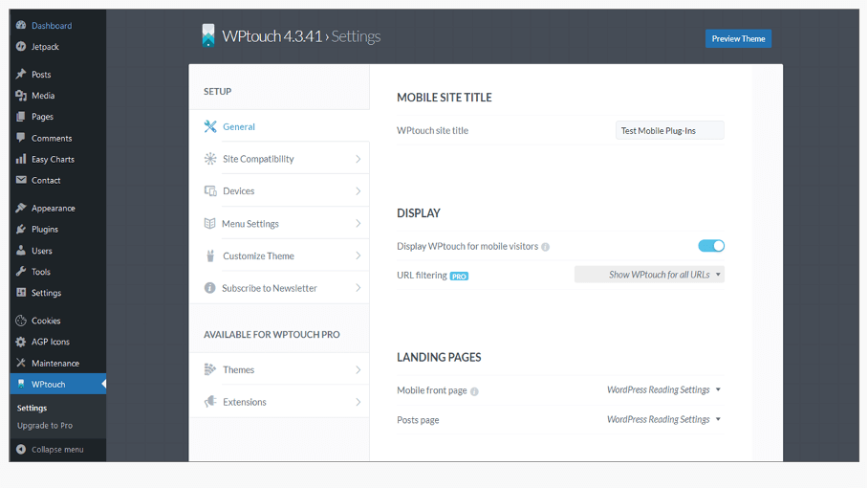This screenshot has width=868, height=488.
Task: Toggle Display WPtouch for mobile visitors switch
Action: pos(711,245)
